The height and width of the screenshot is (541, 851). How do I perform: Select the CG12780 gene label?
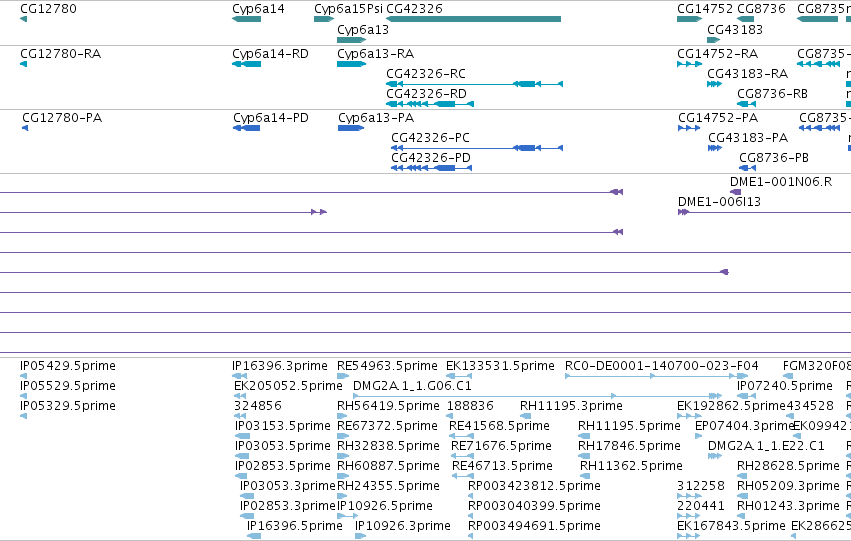click(x=48, y=9)
